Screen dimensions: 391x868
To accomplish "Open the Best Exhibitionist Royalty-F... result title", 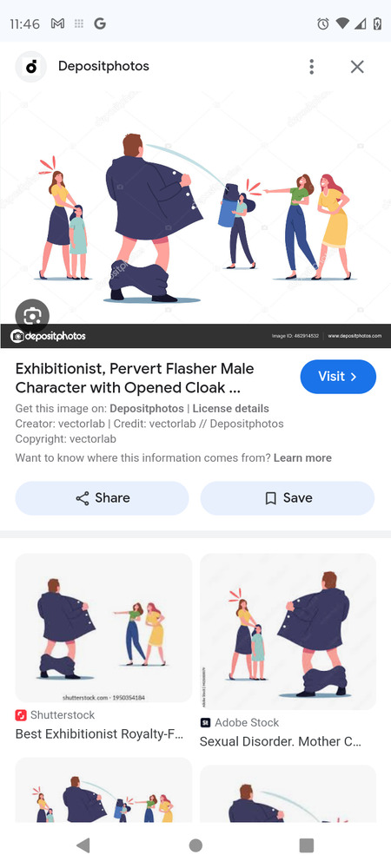I will point(102,734).
